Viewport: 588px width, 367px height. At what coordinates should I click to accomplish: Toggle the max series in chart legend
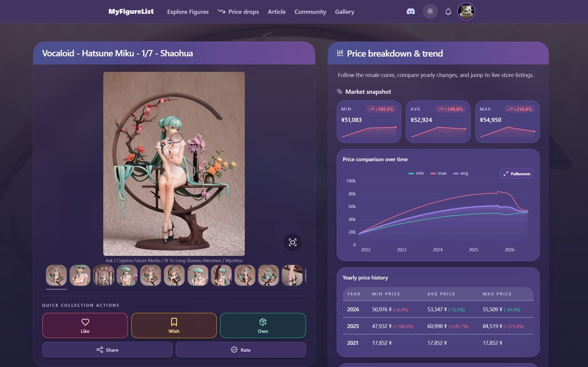(438, 173)
